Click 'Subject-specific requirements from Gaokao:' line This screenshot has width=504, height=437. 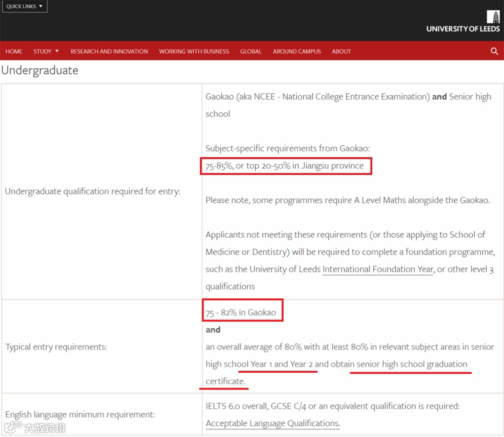pos(287,148)
